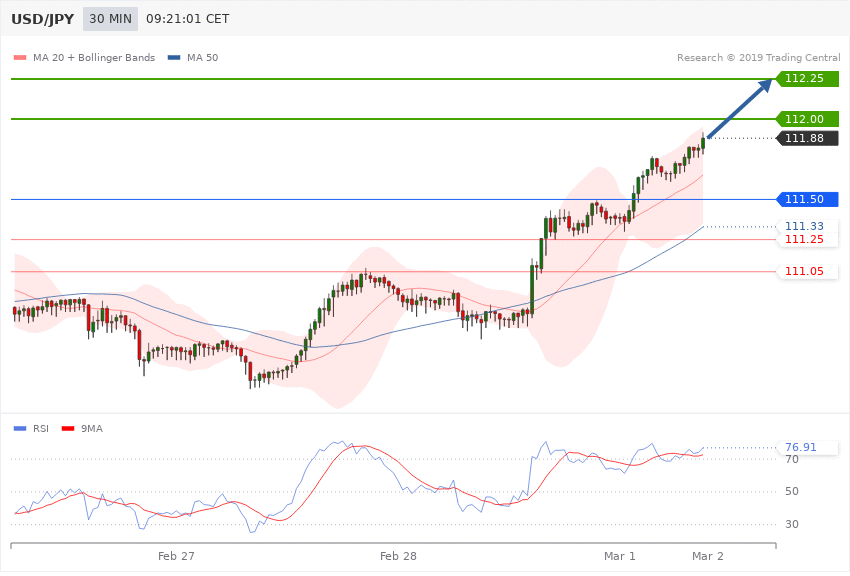Click the Feb 28 date axis label

[398, 556]
